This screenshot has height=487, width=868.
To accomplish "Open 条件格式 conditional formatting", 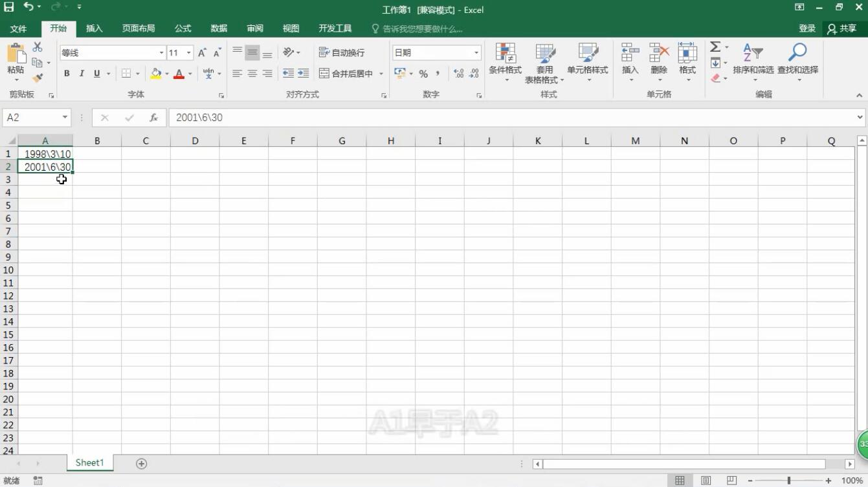I will click(x=505, y=63).
